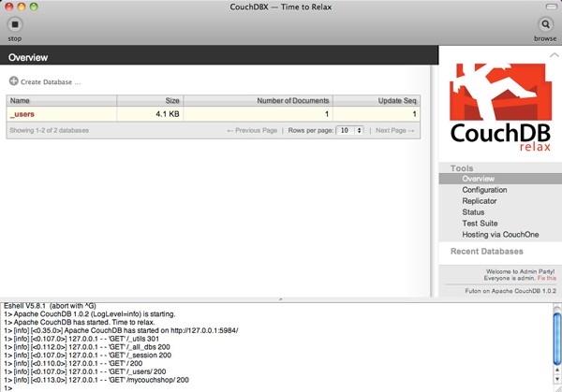Click the yellow minimize window button
Image resolution: width=562 pixels, height=392 pixels.
22,7
